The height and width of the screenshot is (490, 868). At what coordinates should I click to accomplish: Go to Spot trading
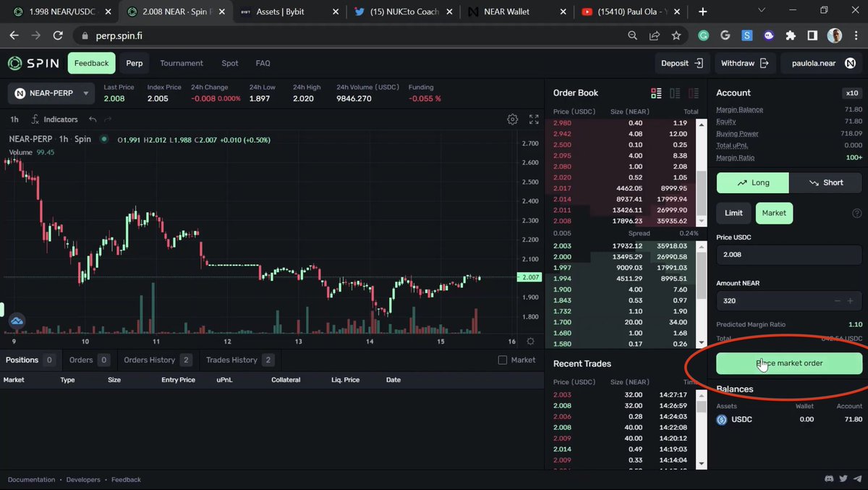(230, 63)
